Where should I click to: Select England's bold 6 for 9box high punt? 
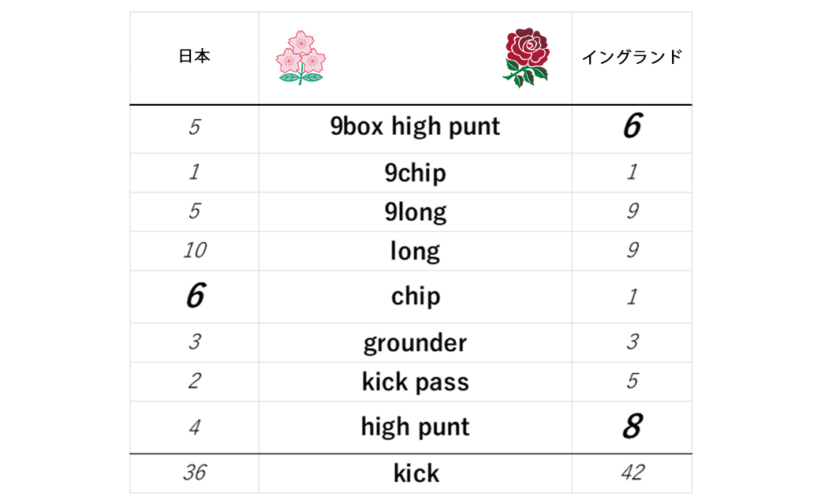[x=632, y=127]
